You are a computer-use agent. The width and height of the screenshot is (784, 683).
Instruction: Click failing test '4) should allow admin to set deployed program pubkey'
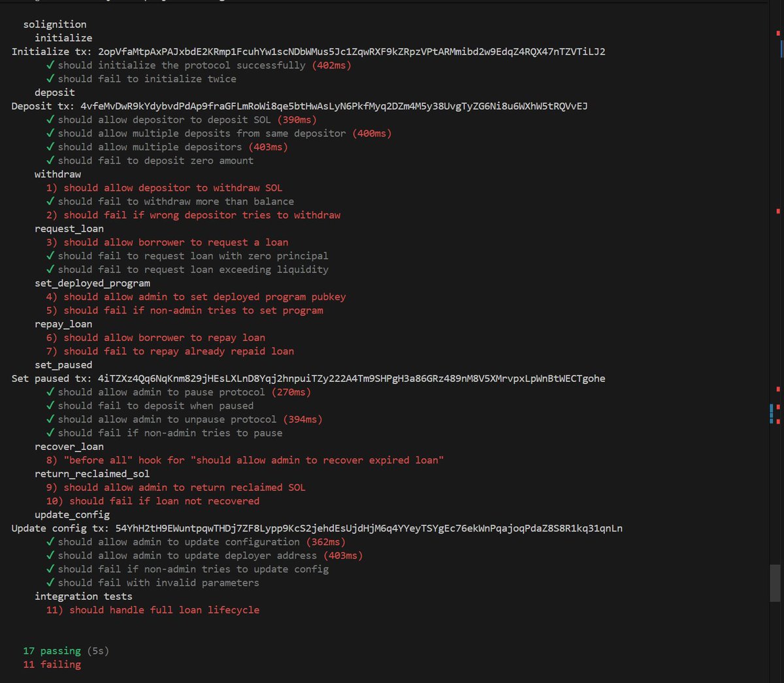tap(196, 297)
